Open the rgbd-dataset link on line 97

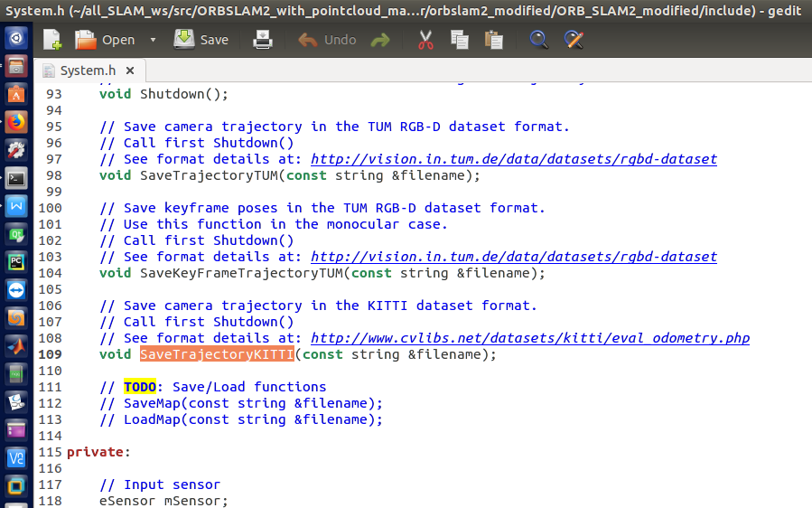coord(514,159)
